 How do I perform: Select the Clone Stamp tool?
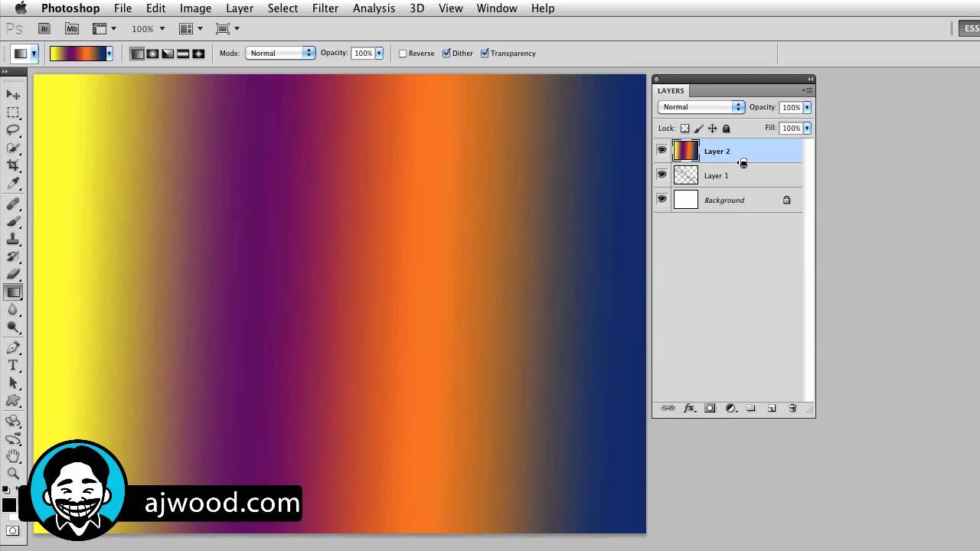coord(13,240)
